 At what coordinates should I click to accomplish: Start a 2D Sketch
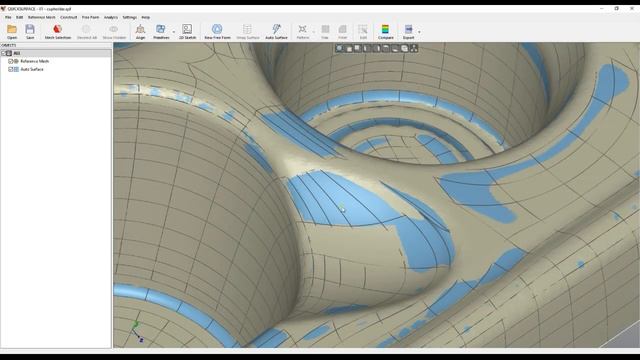(x=187, y=31)
